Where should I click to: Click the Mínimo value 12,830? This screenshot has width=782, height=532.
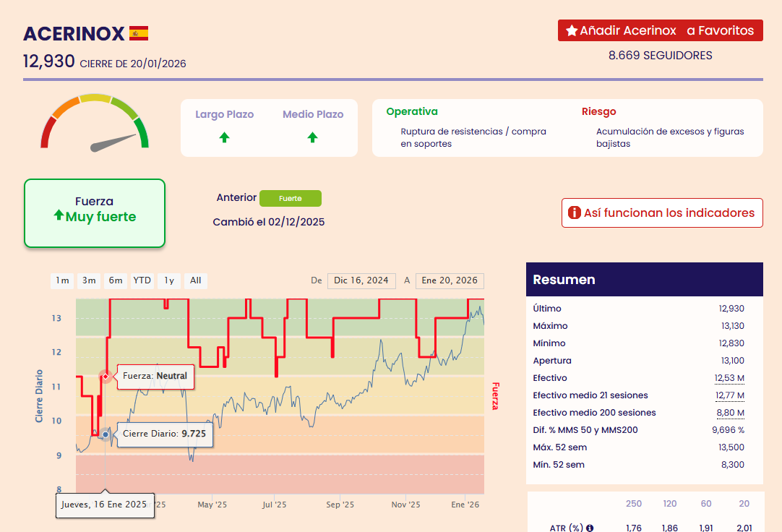(731, 343)
